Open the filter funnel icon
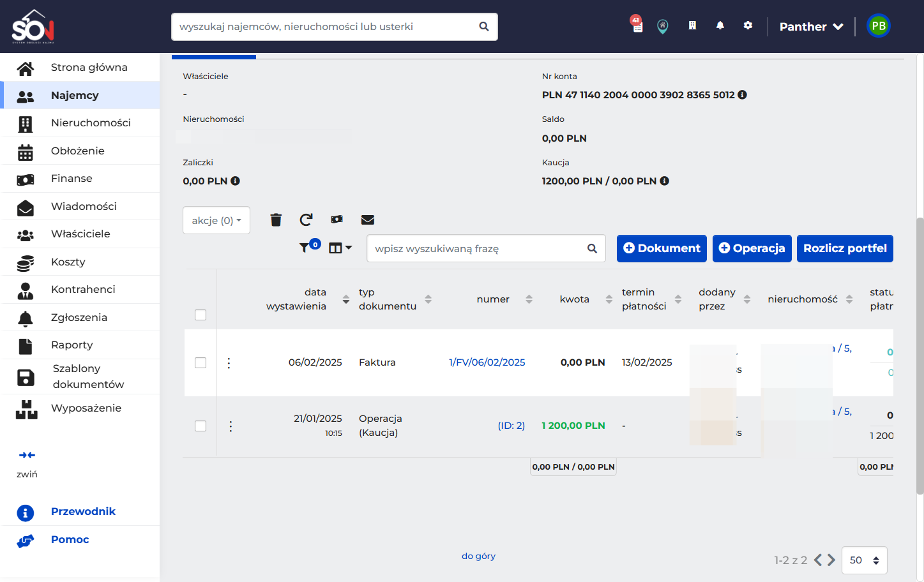The width and height of the screenshot is (924, 582). tap(305, 248)
